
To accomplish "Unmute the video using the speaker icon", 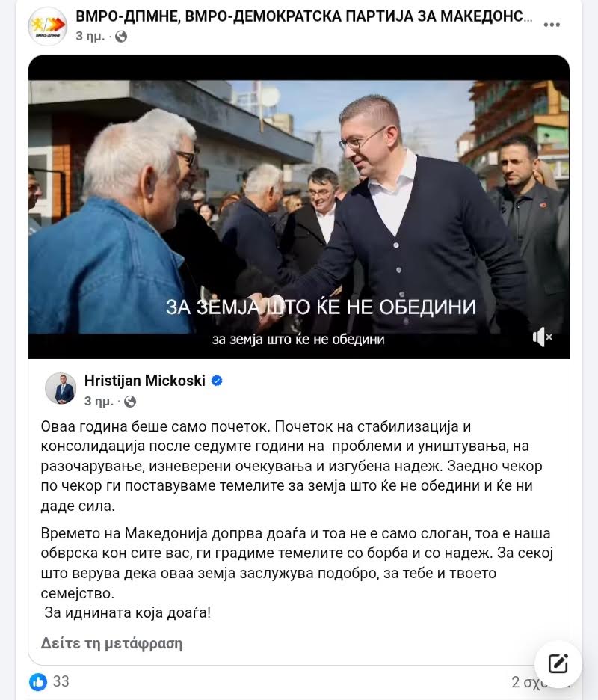I will pyautogui.click(x=542, y=337).
